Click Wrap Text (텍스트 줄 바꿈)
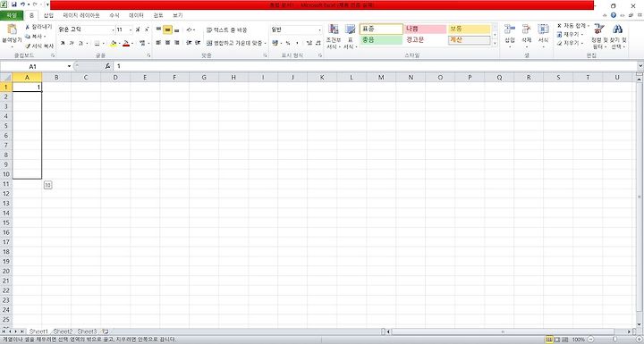The image size is (644, 344). [x=226, y=30]
